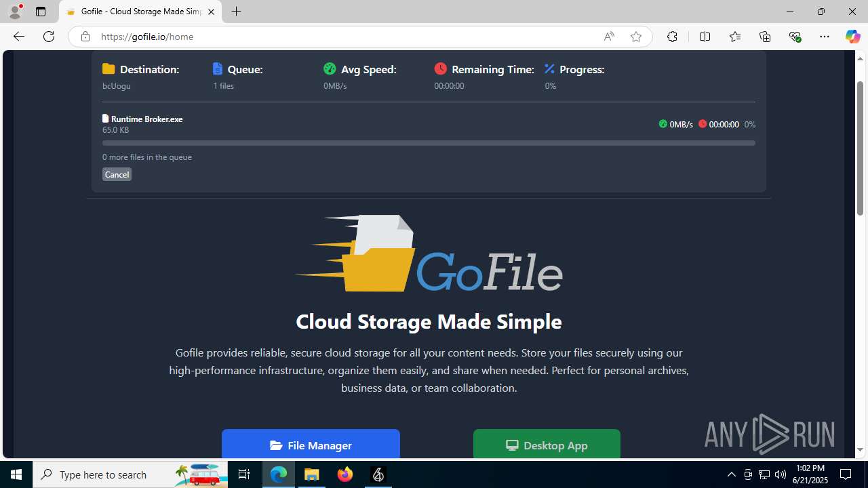This screenshot has height=488, width=868.
Task: Open the Windows notification center
Action: (x=846, y=474)
